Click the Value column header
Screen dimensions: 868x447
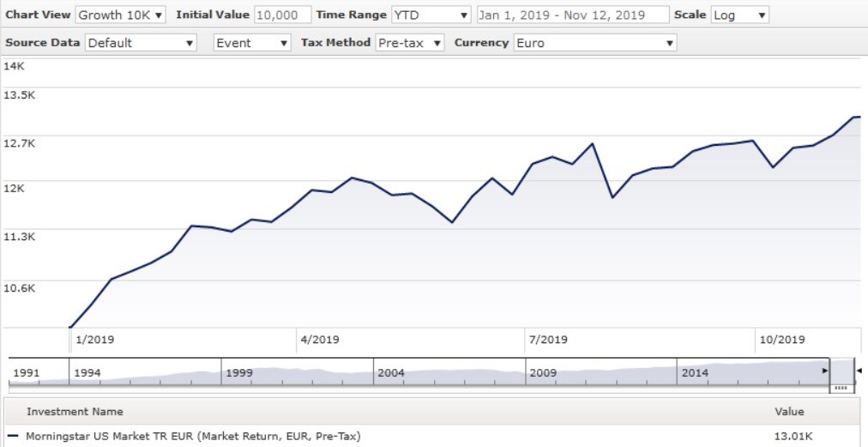[789, 412]
